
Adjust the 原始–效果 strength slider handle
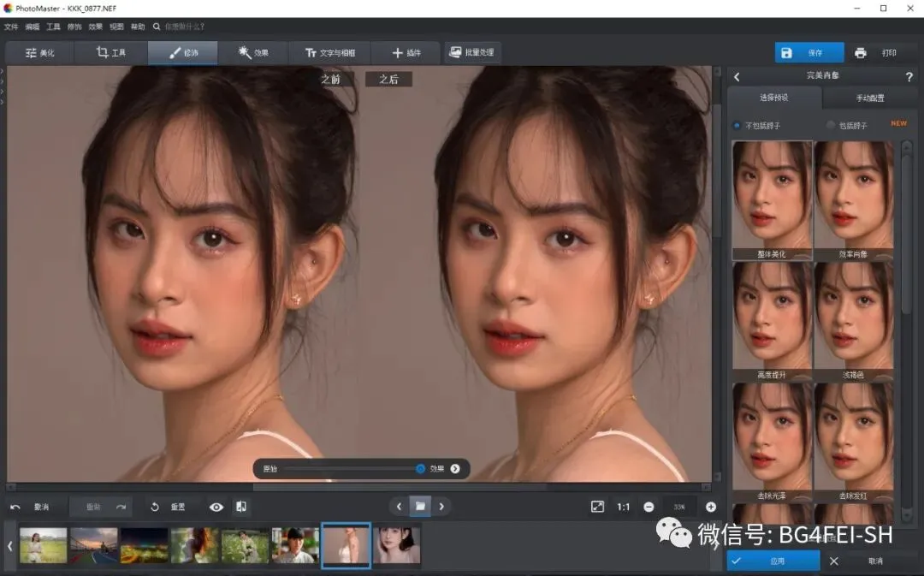[420, 469]
